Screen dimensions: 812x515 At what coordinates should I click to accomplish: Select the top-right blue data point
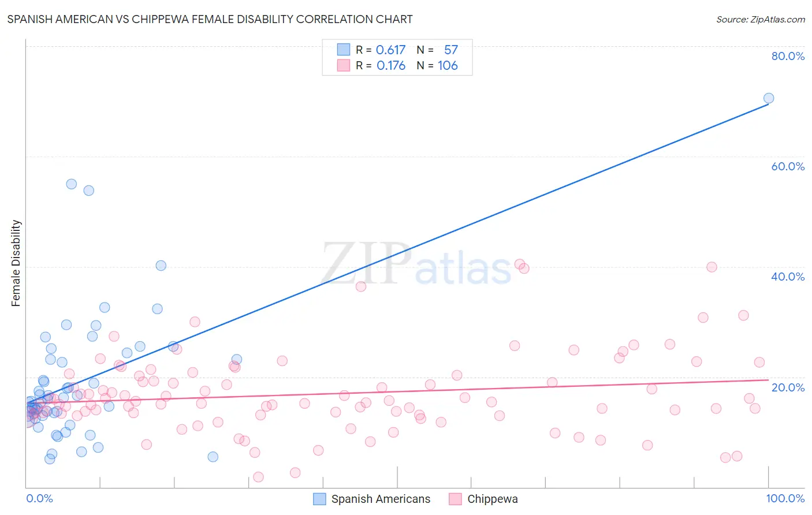click(768, 98)
